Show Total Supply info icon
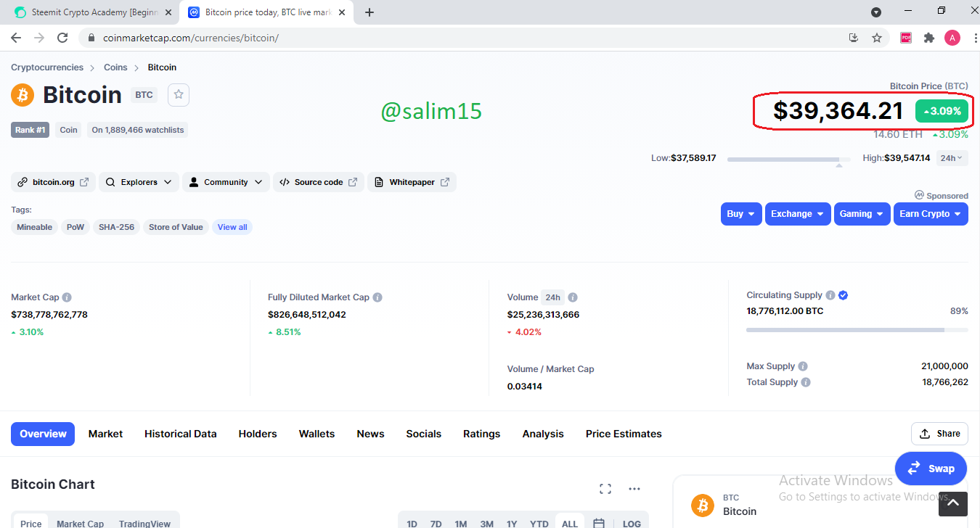The height and width of the screenshot is (528, 980). [806, 382]
